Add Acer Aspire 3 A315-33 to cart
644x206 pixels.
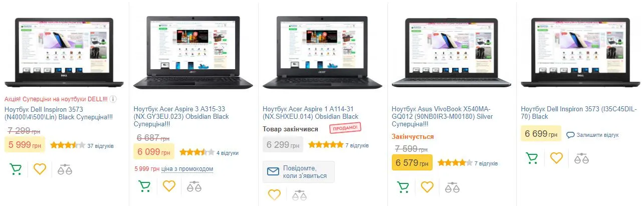[x=145, y=186]
